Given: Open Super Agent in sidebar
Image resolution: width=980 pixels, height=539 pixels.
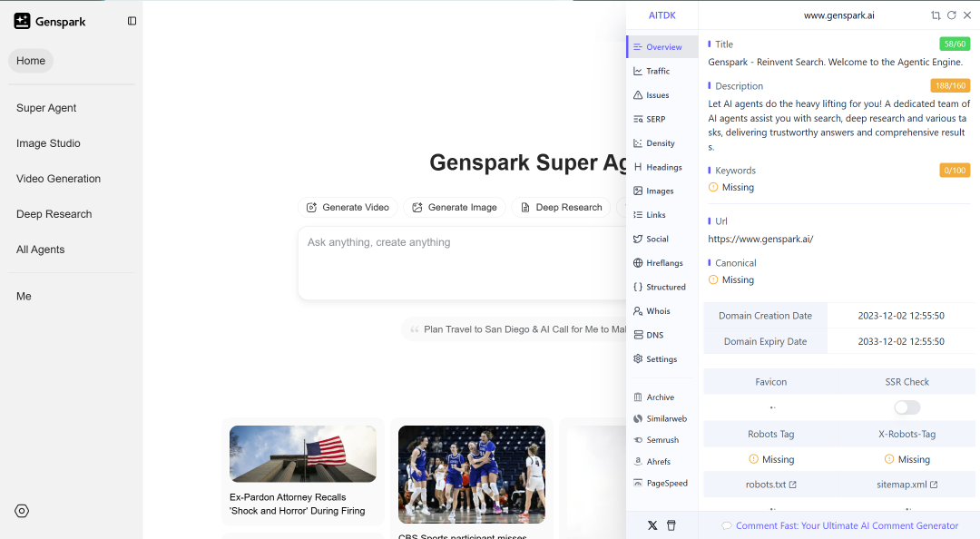Looking at the screenshot, I should [46, 108].
